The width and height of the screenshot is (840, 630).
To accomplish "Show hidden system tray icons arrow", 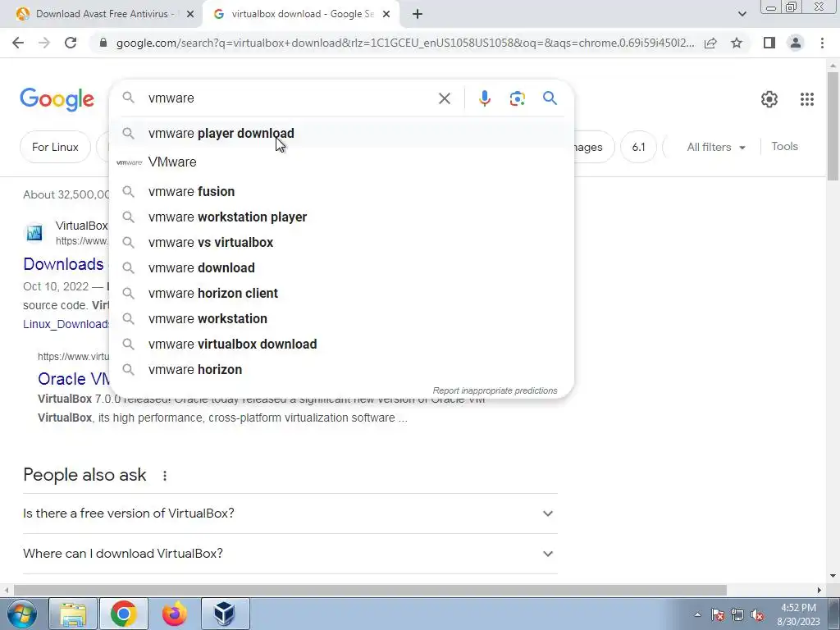I will pyautogui.click(x=697, y=614).
